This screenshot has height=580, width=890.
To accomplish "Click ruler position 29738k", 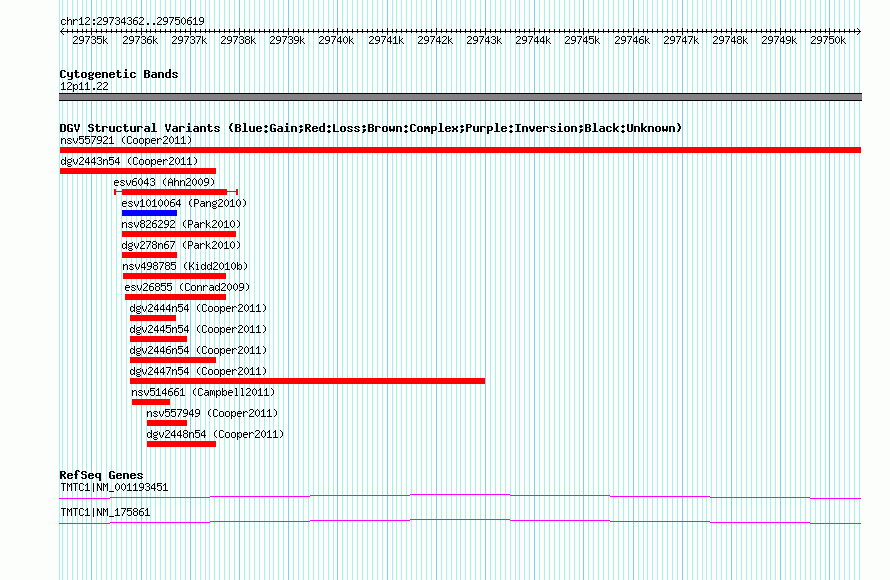I will point(238,40).
